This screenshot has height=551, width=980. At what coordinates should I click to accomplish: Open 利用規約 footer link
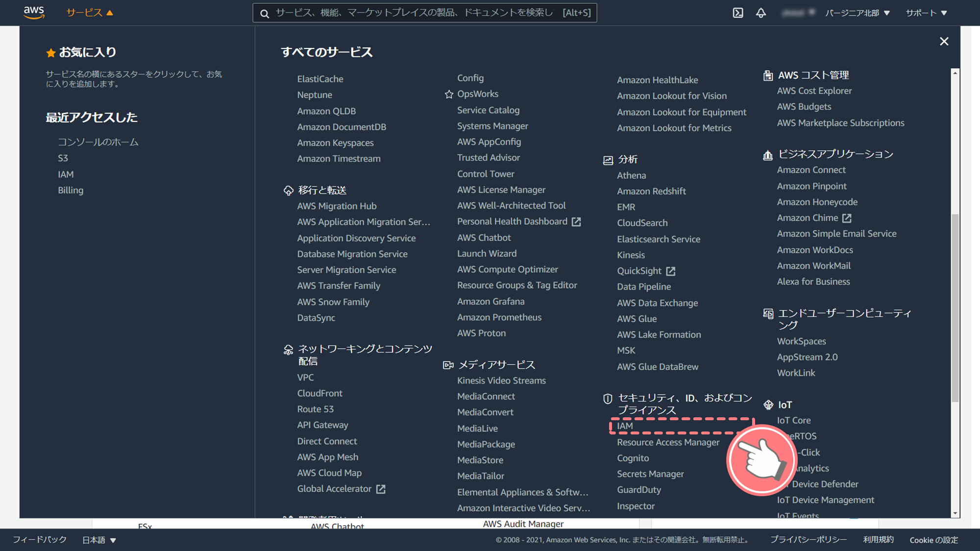[878, 540]
